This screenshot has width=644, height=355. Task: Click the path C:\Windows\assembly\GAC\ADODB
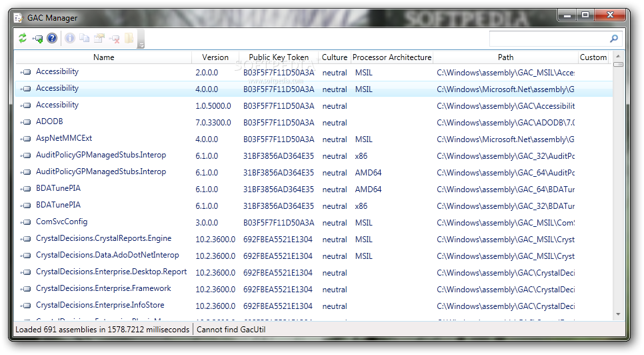(x=505, y=122)
